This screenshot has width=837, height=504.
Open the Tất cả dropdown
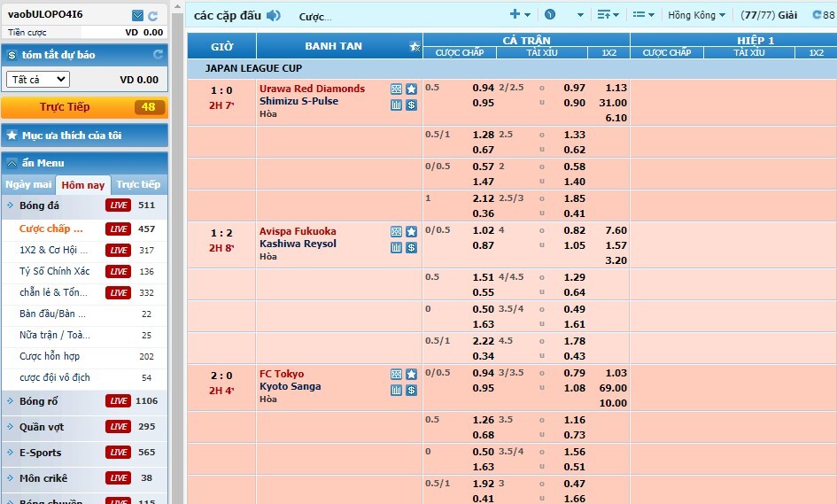(37, 80)
